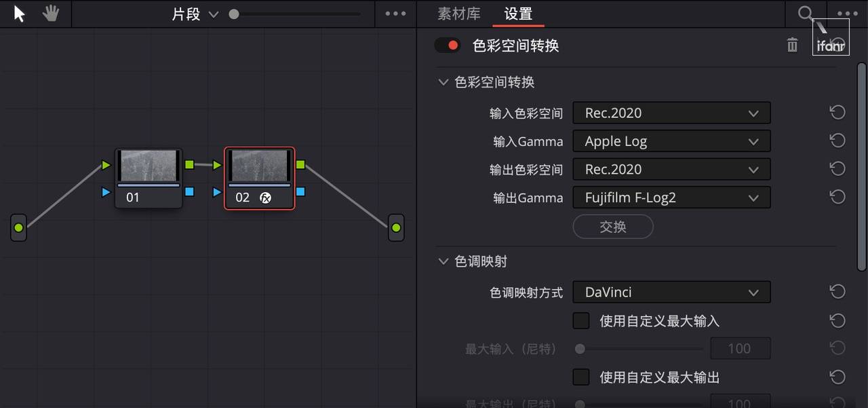Reset the output Gamma setting
This screenshot has height=408, width=868.
[837, 198]
